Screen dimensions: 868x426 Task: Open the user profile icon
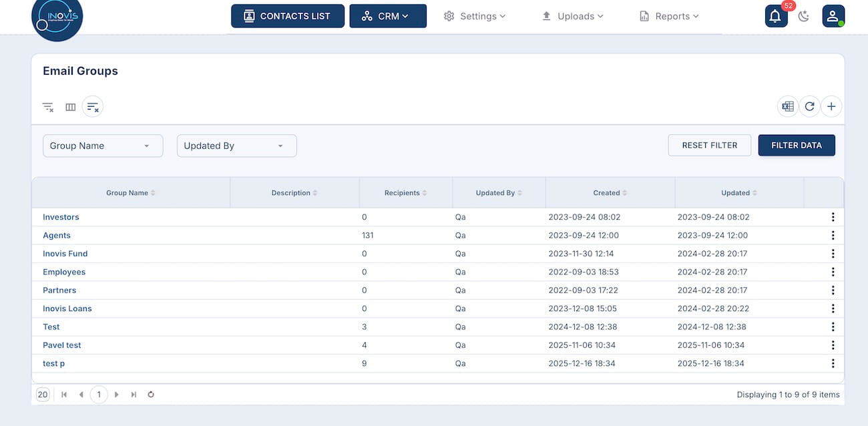833,16
